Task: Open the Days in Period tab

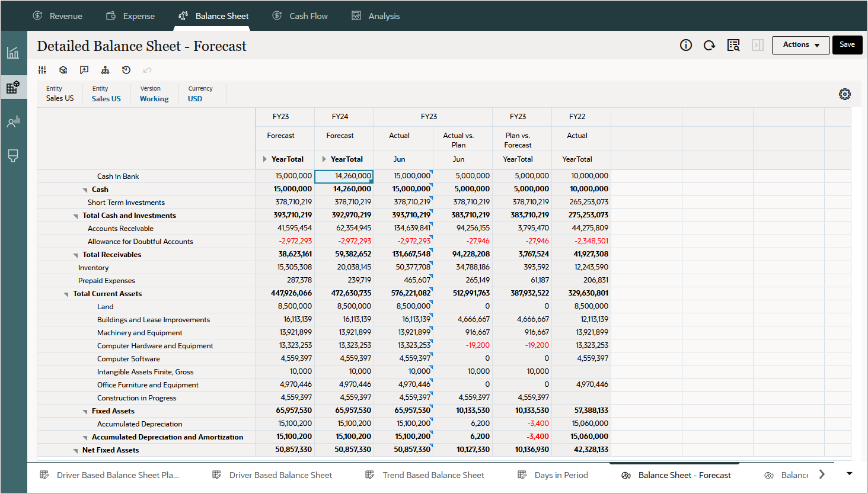Action: (553, 475)
